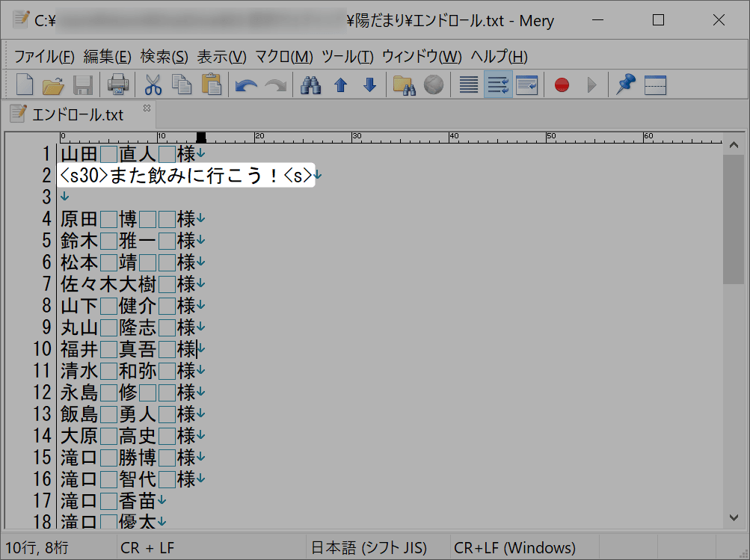750x560 pixels.
Task: Create a new file with toolbar icon
Action: tap(25, 85)
